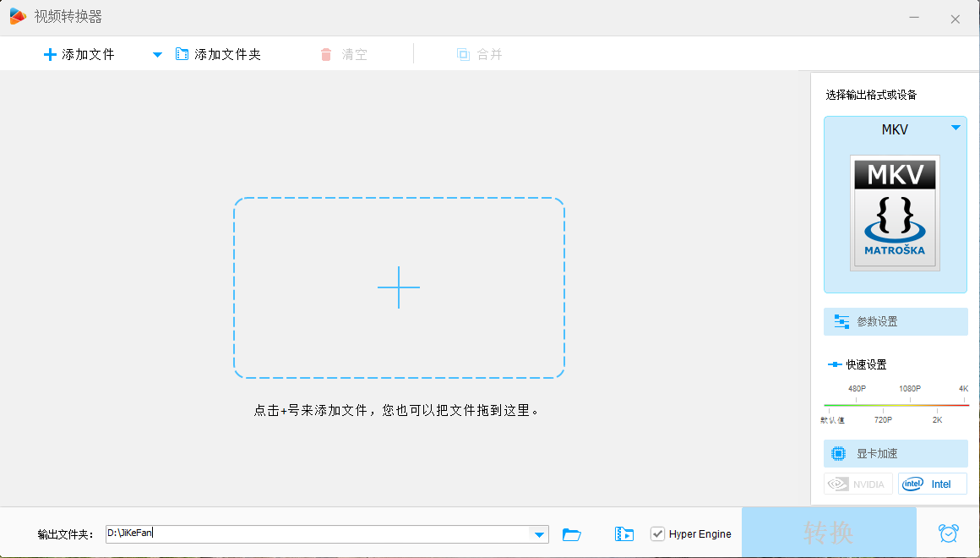Click the output folder path input field
Image resolution: width=980 pixels, height=558 pixels.
pyautogui.click(x=321, y=534)
